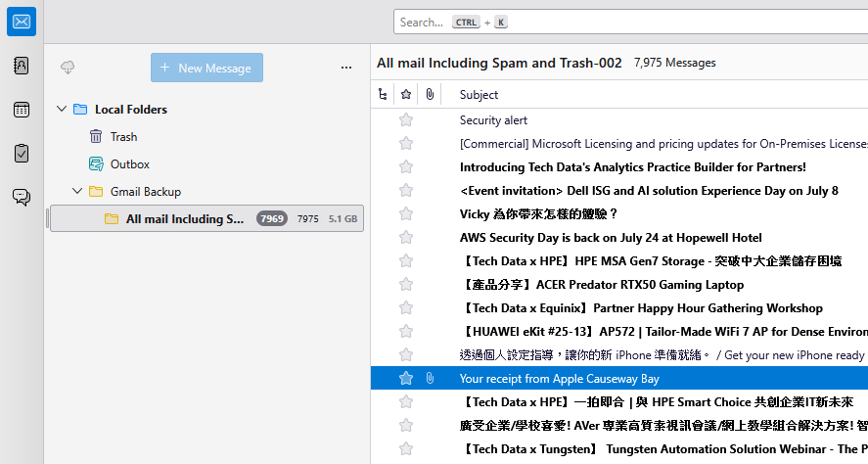Star the Analytics Practice Builder message
Screen dimensions: 868x464
tap(406, 166)
